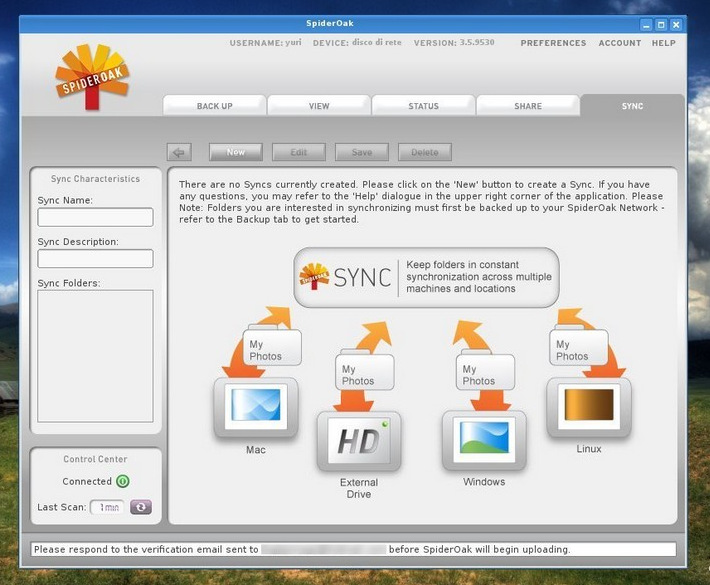Click inside the Sync Folders list box
Viewport: 710px width, 585px height.
[x=96, y=356]
